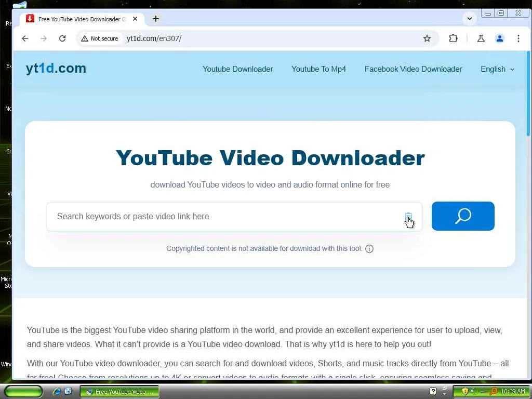Click the info icon beside copyright notice
Image resolution: width=532 pixels, height=399 pixels.
click(369, 249)
